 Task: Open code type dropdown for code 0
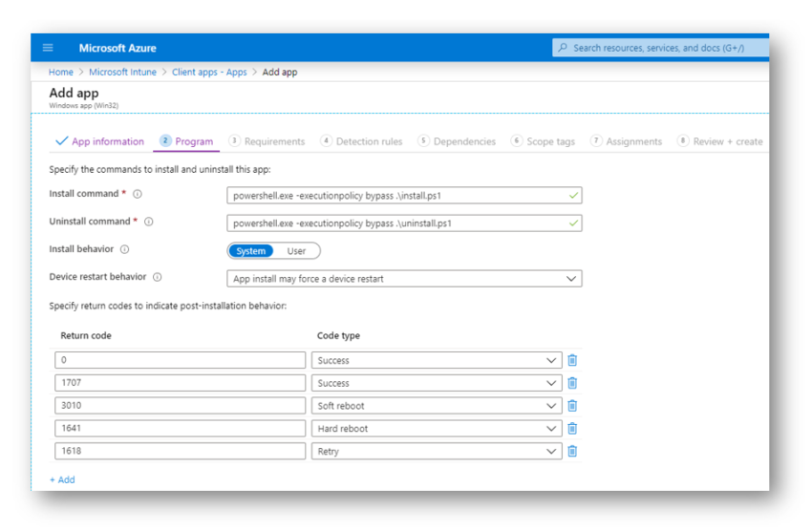[x=437, y=360]
